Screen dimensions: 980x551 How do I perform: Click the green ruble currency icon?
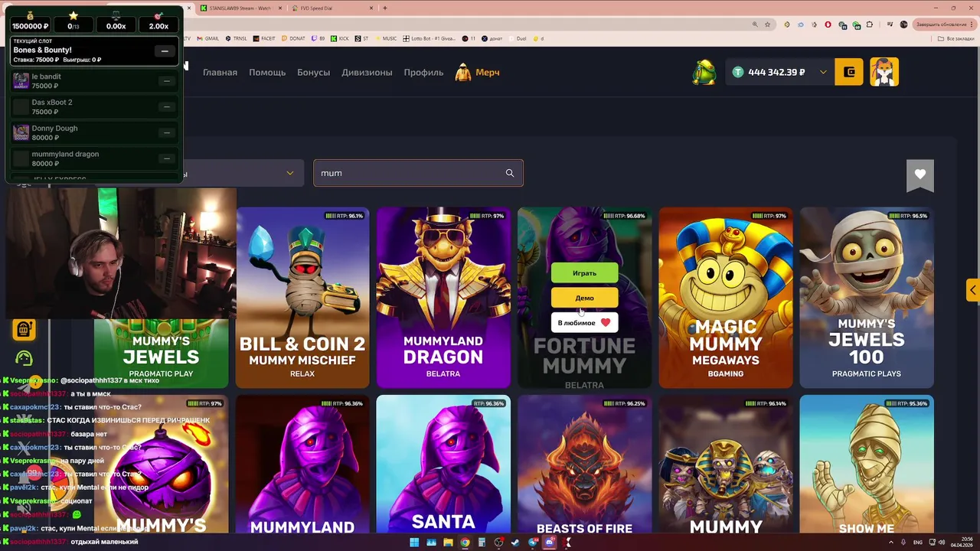(x=738, y=72)
